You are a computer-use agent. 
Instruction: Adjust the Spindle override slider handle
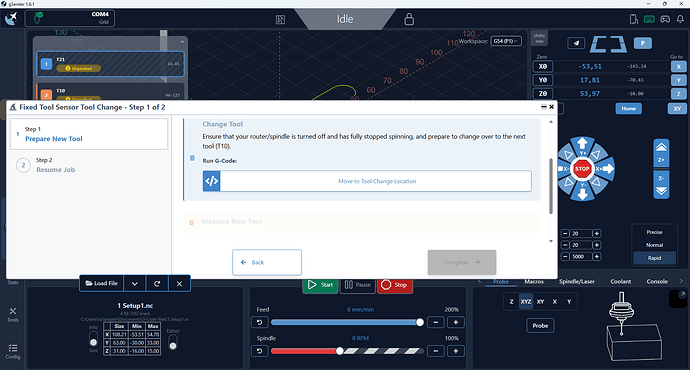(340, 351)
